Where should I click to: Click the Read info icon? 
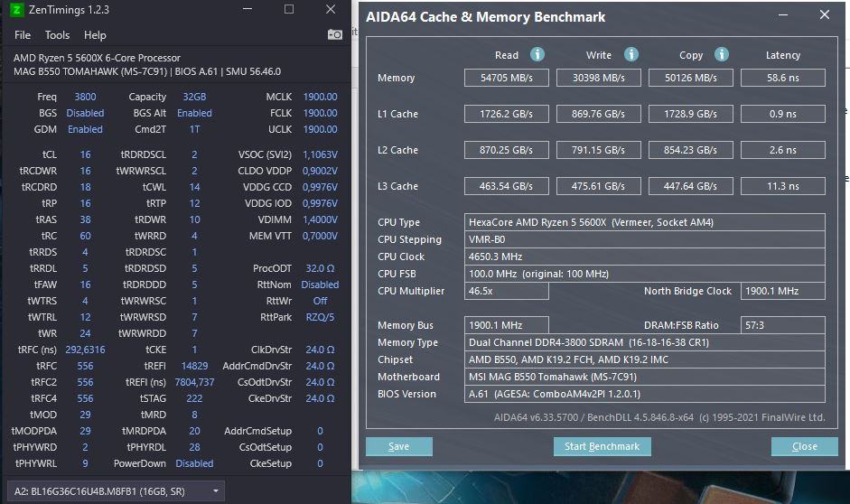[x=537, y=54]
